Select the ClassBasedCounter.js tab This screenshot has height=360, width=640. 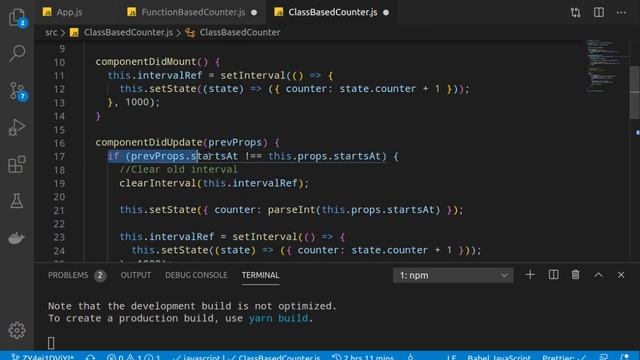(x=333, y=12)
